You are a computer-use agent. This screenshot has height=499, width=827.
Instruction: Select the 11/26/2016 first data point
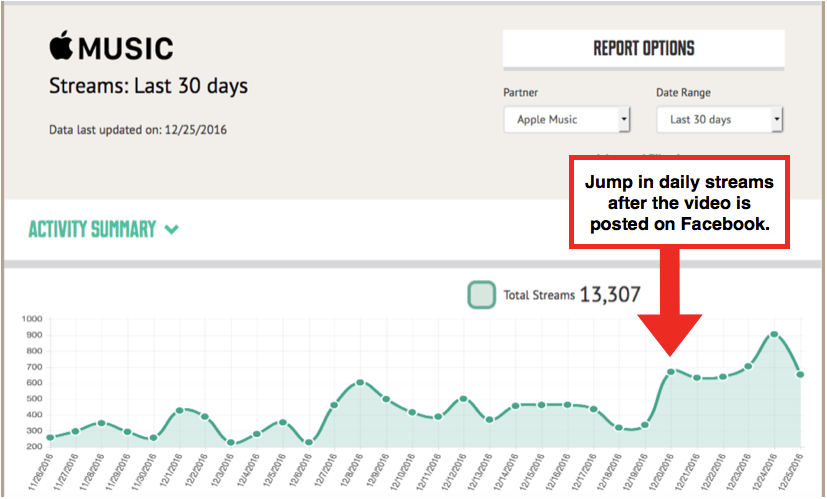[x=50, y=437]
